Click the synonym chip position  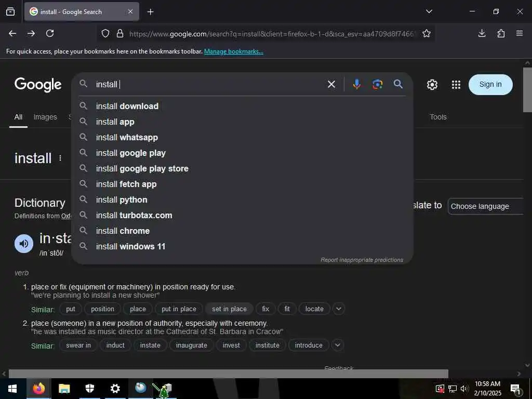tap(102, 309)
